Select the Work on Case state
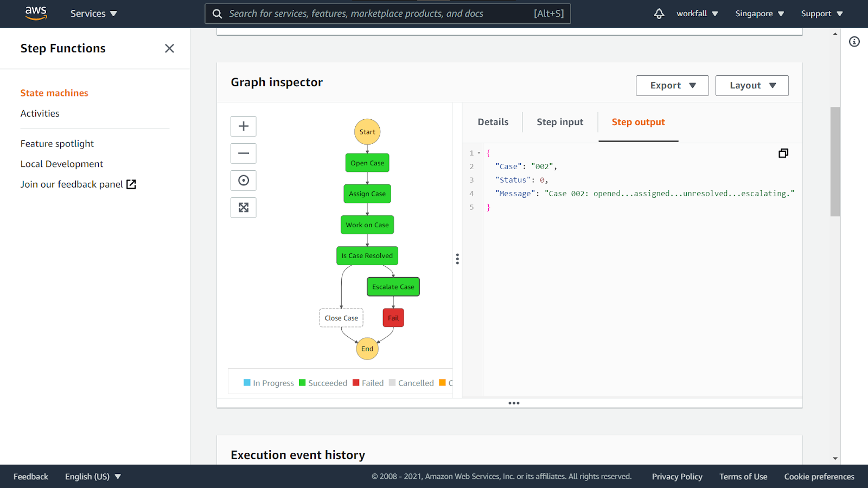The height and width of the screenshot is (488, 868). [367, 225]
